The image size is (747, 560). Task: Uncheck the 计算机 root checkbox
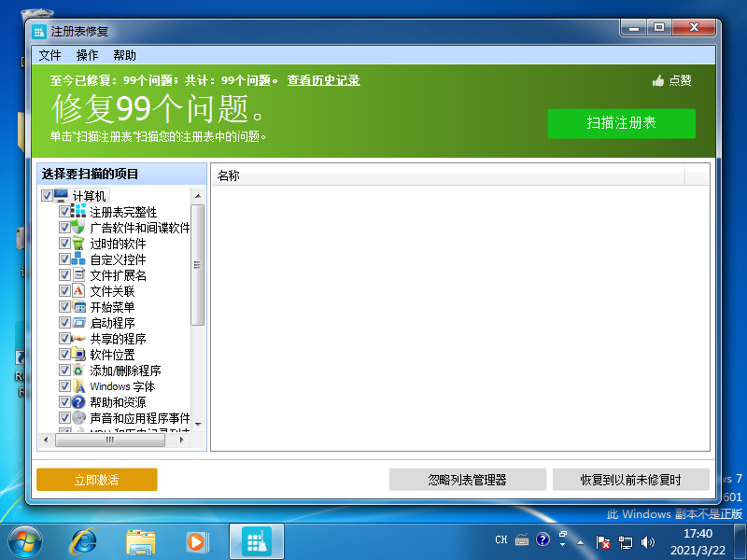click(48, 196)
